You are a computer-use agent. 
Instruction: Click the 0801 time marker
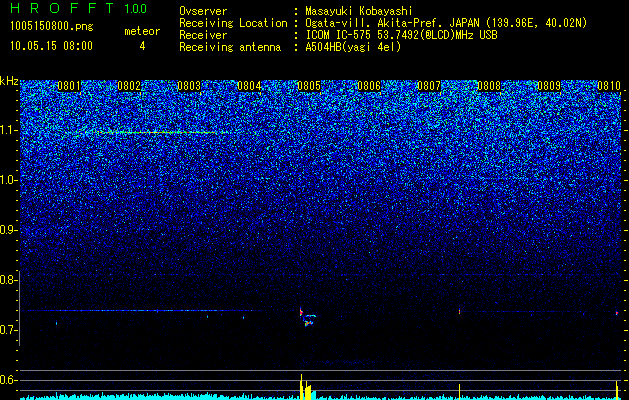tap(69, 86)
